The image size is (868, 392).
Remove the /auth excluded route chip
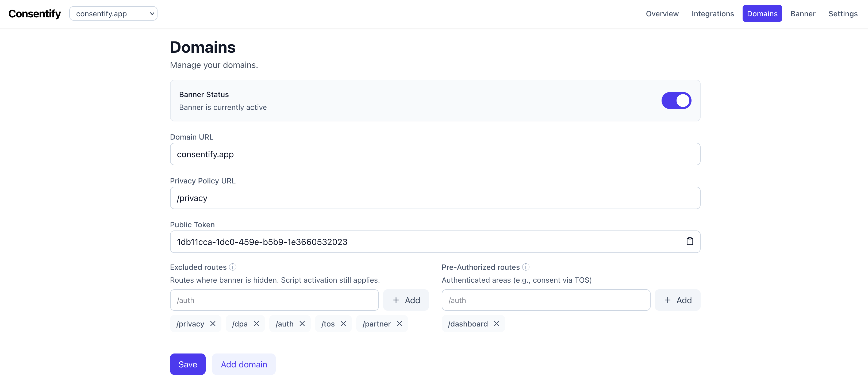(302, 324)
